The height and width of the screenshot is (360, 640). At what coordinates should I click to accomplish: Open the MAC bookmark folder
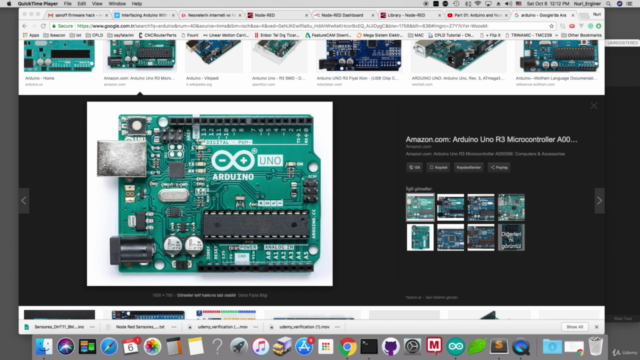coord(416,36)
